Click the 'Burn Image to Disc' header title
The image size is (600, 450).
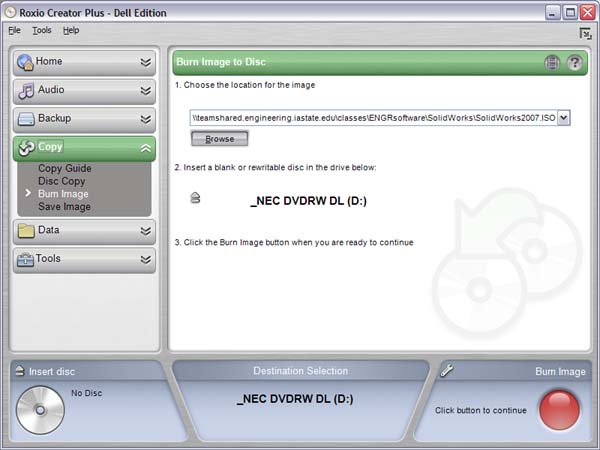click(x=221, y=62)
